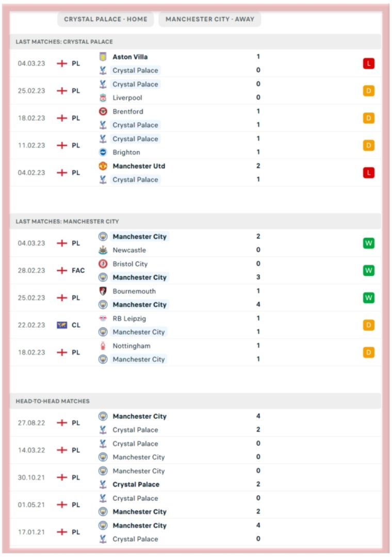Click red L badge for Aston Villa match
This screenshot has height=557, width=392.
pyautogui.click(x=369, y=63)
